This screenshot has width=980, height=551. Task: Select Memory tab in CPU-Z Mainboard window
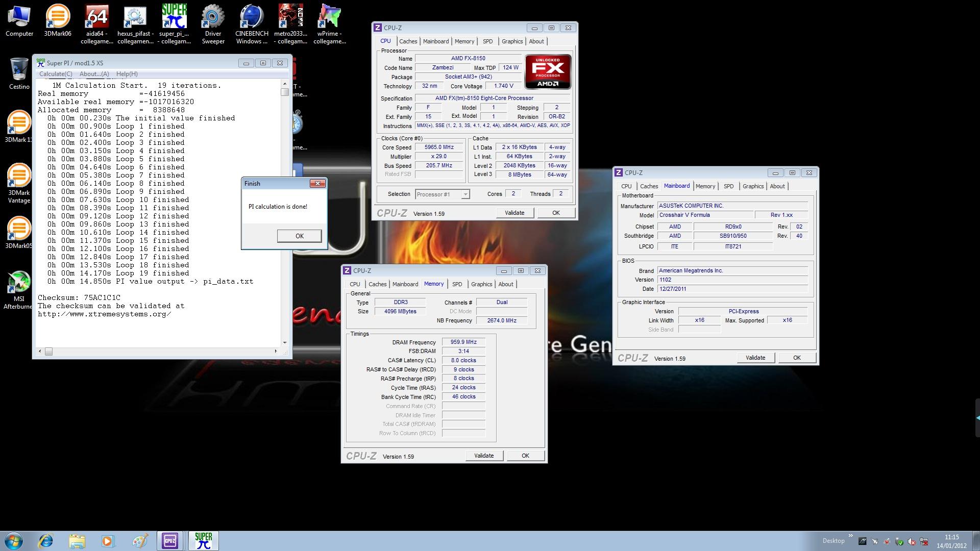(x=705, y=186)
